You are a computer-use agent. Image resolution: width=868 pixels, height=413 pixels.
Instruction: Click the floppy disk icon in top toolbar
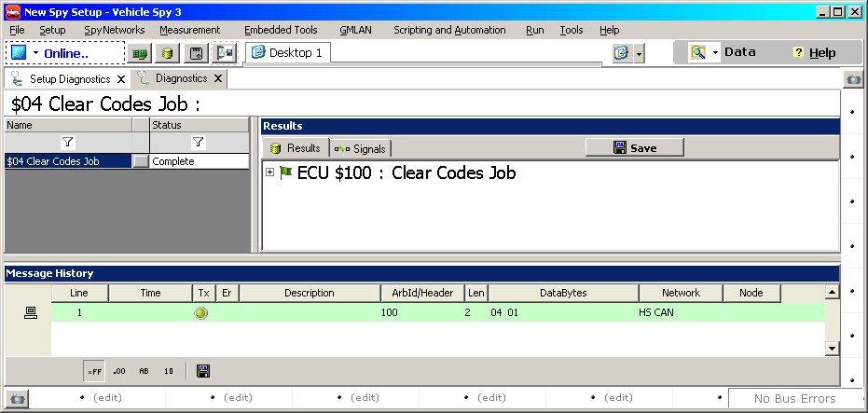coord(197,53)
